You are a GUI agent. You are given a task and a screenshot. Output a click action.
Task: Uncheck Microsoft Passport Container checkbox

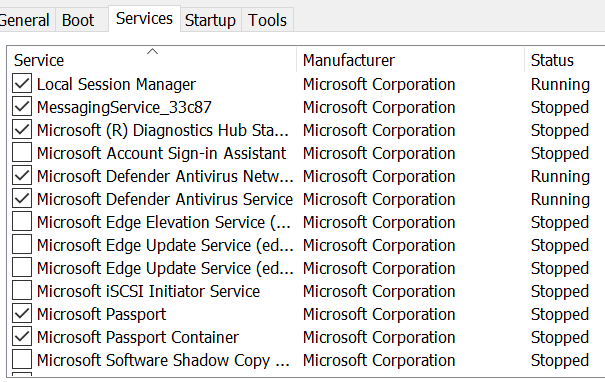pos(22,337)
